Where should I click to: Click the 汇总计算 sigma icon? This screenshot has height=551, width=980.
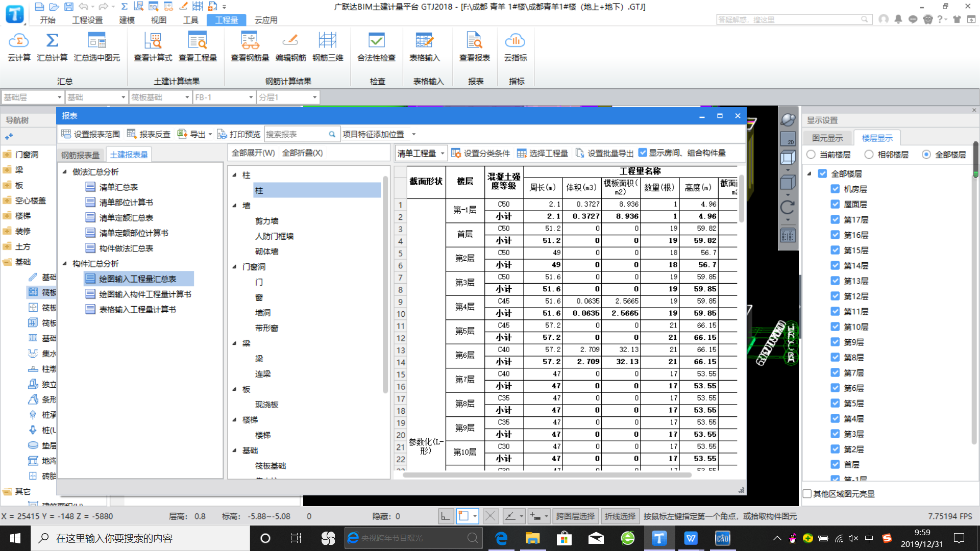(x=52, y=41)
